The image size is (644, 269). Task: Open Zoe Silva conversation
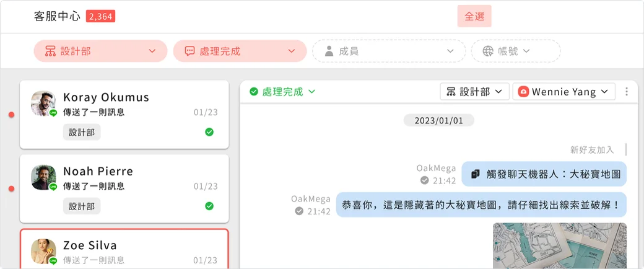[124, 249]
